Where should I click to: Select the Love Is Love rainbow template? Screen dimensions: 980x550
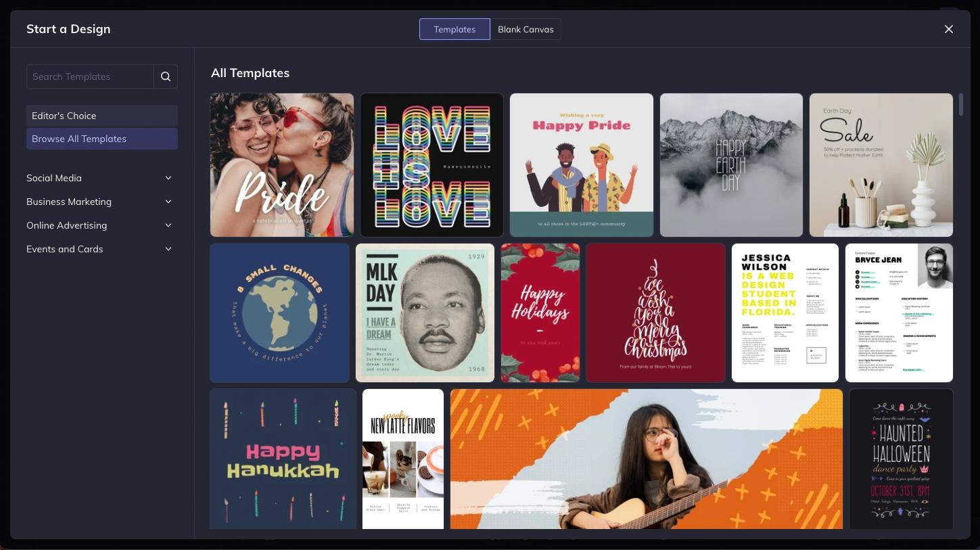431,165
